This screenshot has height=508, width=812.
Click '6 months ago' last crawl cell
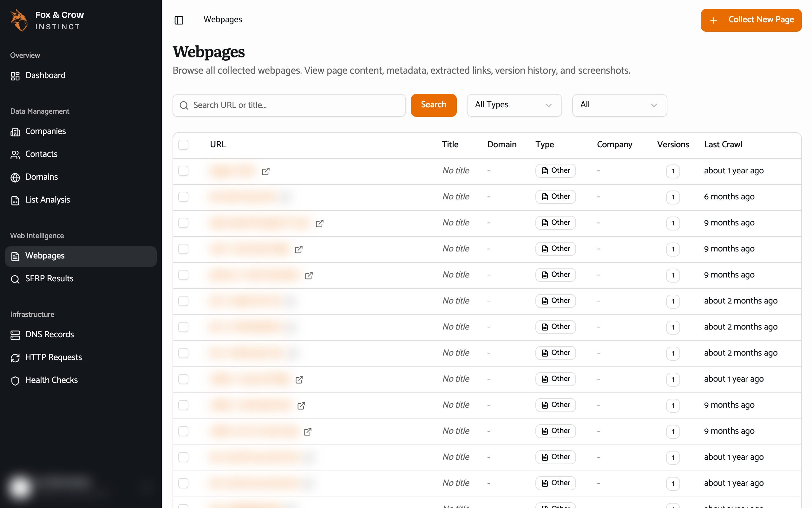(x=729, y=197)
